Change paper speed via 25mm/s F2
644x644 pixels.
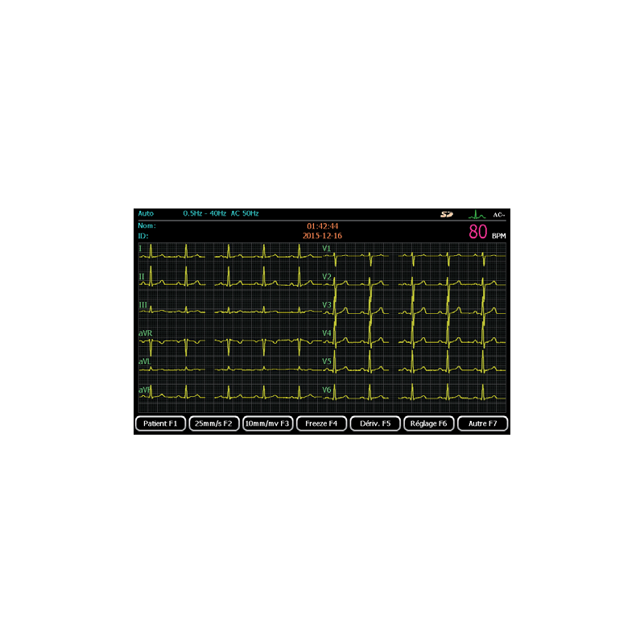(214, 423)
